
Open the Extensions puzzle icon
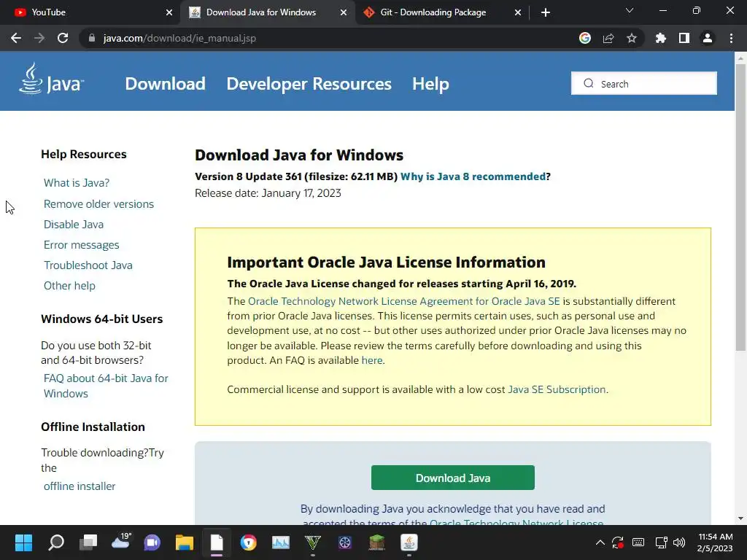(x=661, y=38)
